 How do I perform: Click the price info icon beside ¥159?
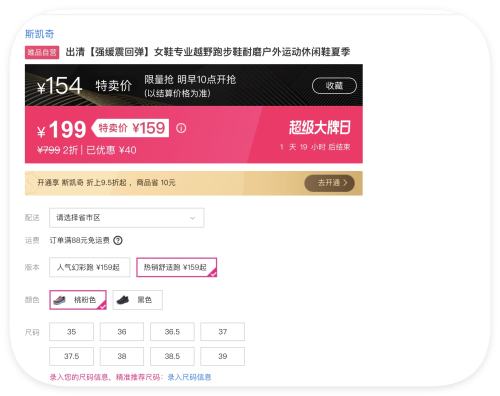point(181,128)
